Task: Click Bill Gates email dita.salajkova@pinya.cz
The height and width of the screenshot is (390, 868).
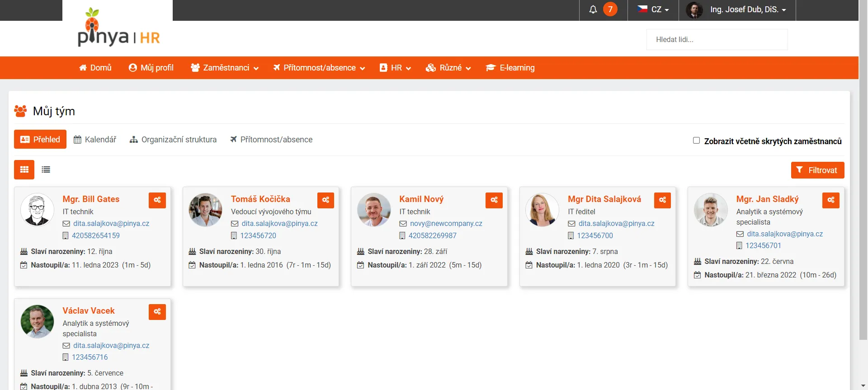Action: click(x=111, y=224)
